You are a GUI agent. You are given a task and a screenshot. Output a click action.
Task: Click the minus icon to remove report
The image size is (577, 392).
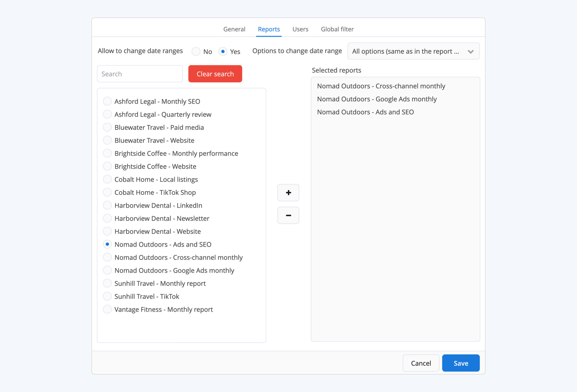[x=288, y=215]
